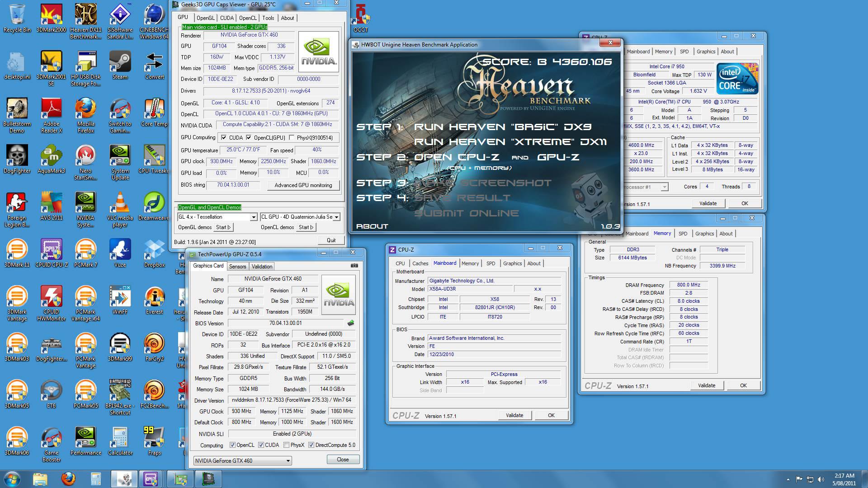868x488 pixels.
Task: Toggle CUDA checkbox in GPU-Z Computing row
Action: pos(261,445)
